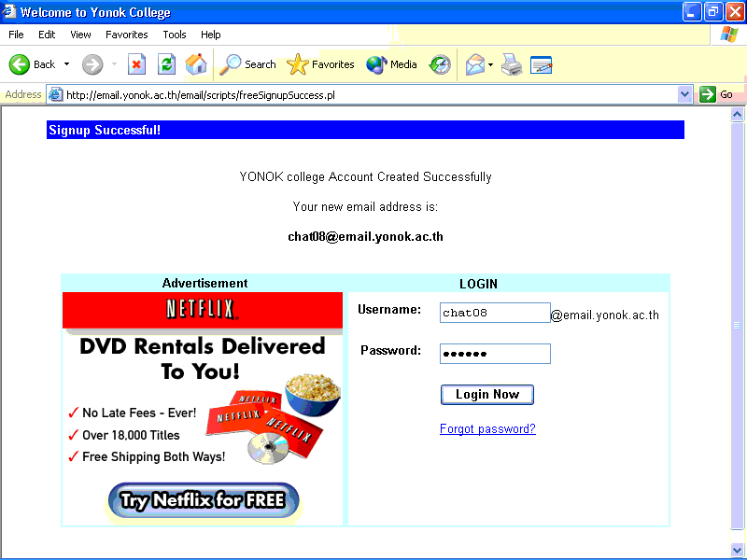Click the Password input field
This screenshot has height=560, width=747.
495,354
